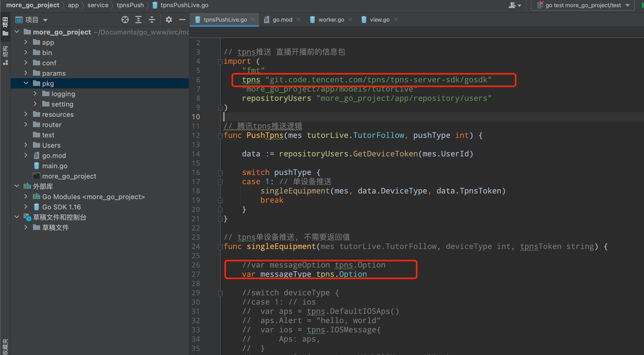
Task: Expand all nodes in the project tree
Action: pos(139,20)
